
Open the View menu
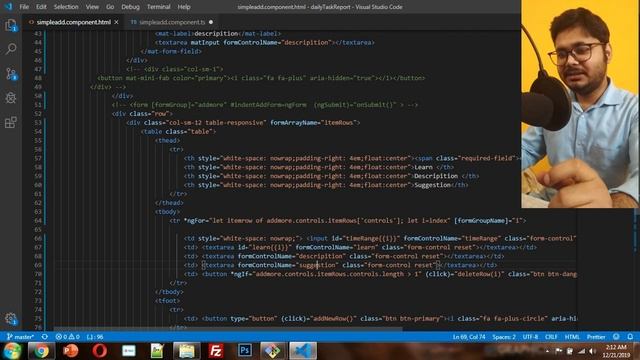(92, 7)
